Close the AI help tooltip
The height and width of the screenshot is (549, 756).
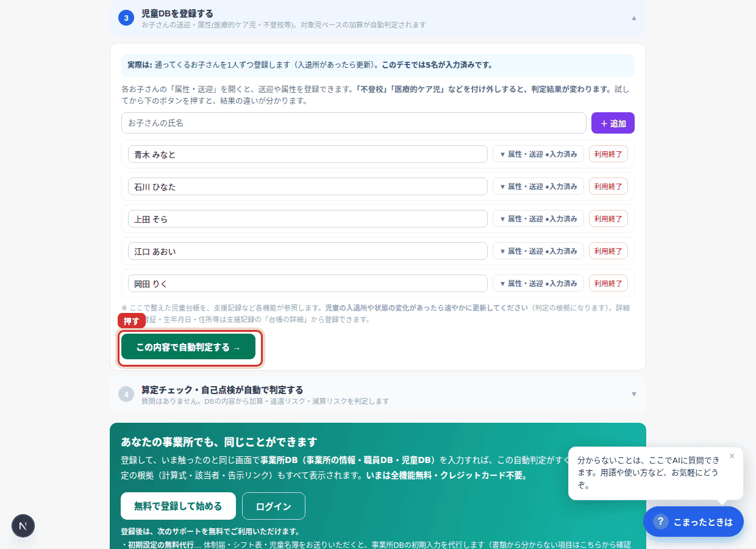click(732, 456)
